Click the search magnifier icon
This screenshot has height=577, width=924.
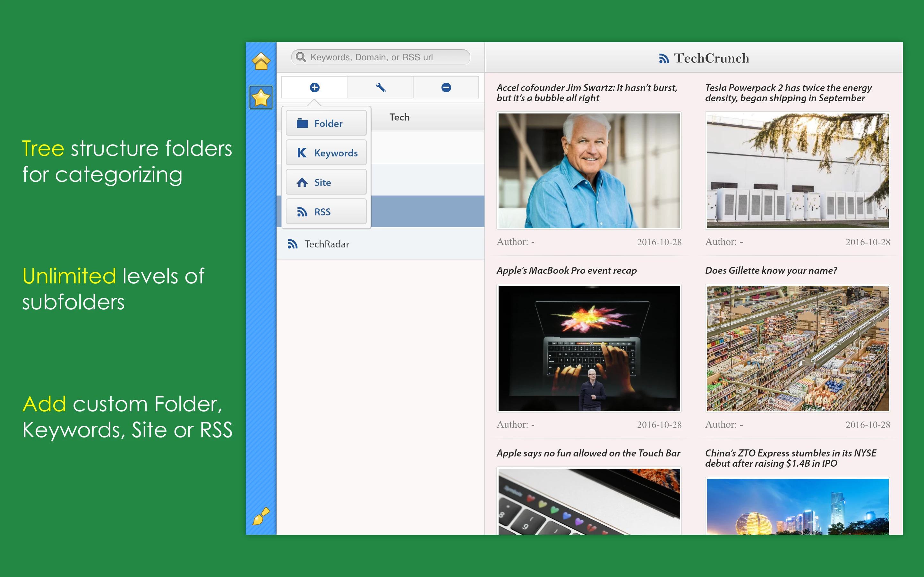click(301, 57)
